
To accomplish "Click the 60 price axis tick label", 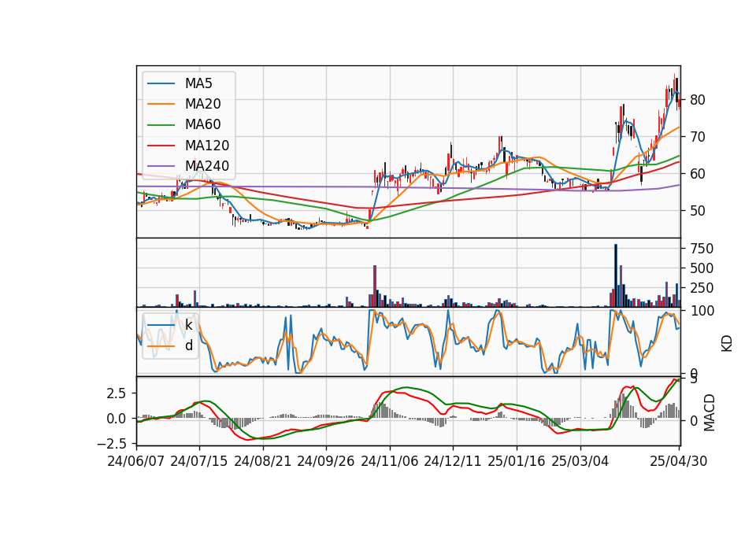I will (x=698, y=174).
